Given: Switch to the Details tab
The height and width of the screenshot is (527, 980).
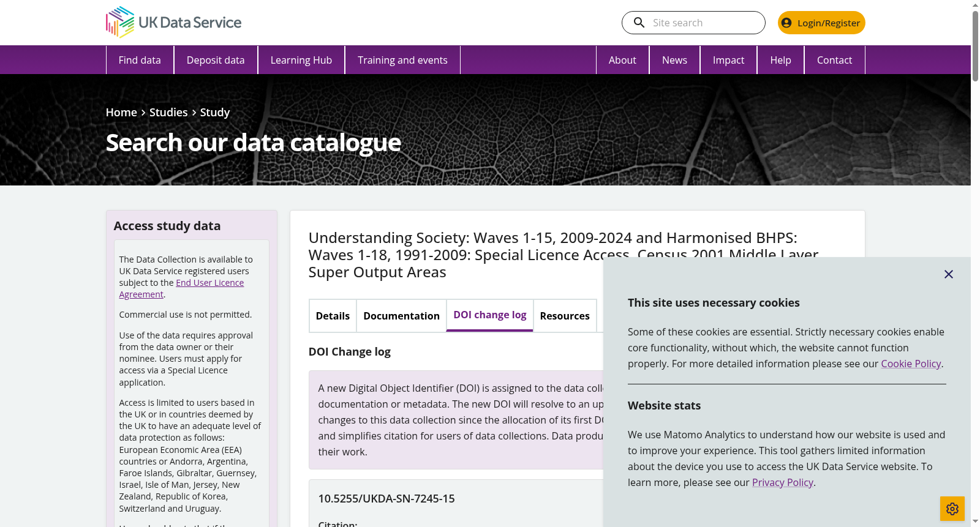Looking at the screenshot, I should pos(333,316).
